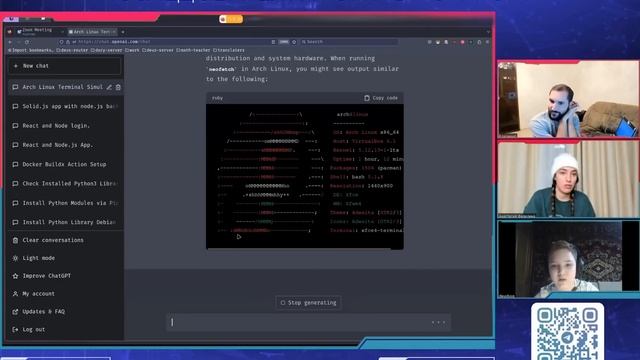Select the white beanie participant's video tile
This screenshot has height=360, width=640.
[568, 179]
